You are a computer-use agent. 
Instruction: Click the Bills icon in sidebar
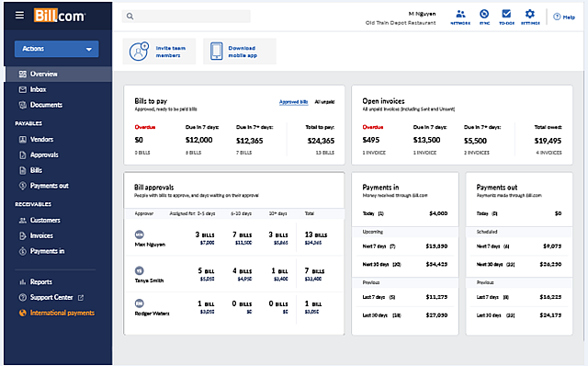point(23,170)
